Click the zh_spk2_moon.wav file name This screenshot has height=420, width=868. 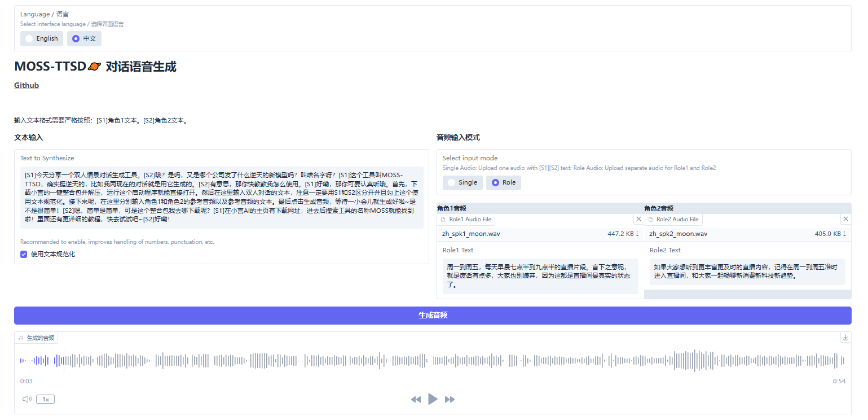tap(678, 234)
